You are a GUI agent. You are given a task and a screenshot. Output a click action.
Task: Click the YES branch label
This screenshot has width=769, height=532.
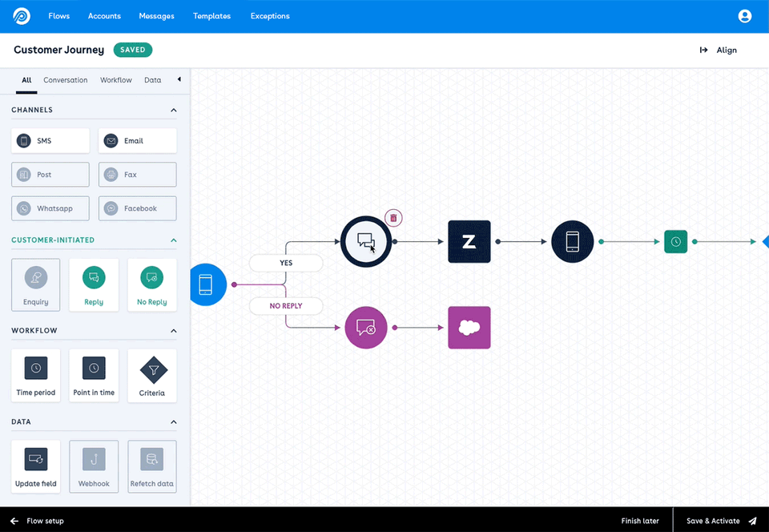click(x=286, y=263)
